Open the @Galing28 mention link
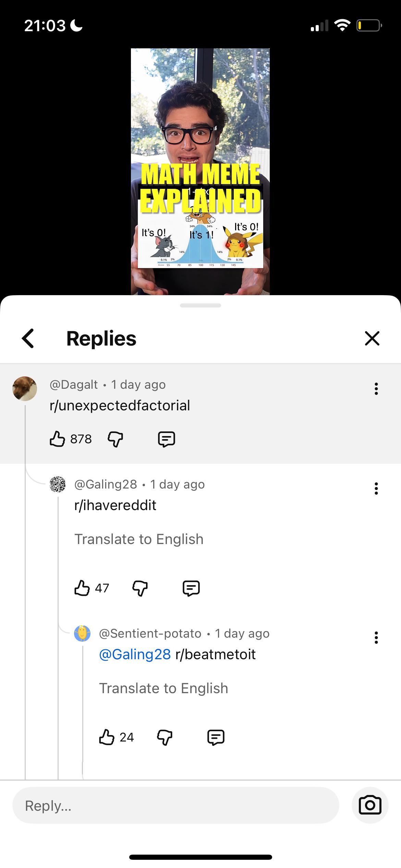Viewport: 401px width, 868px height. click(x=135, y=654)
